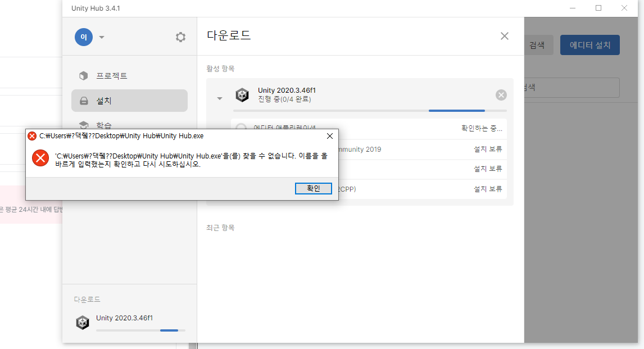This screenshot has width=644, height=349.
Task: Select the 설치 sidebar item
Action: 129,101
